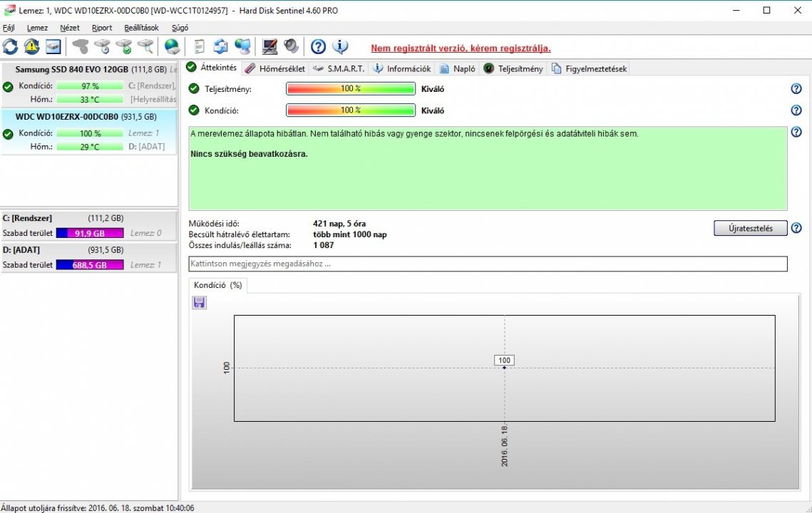Select the Samsung SSD 840 EVO 120GB disk

(x=89, y=84)
